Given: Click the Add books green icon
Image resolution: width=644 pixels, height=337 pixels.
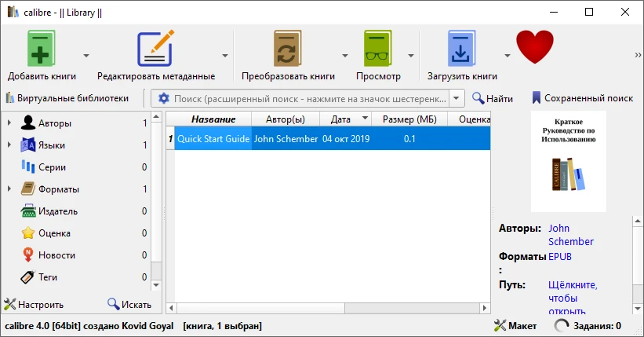Looking at the screenshot, I should (x=42, y=49).
